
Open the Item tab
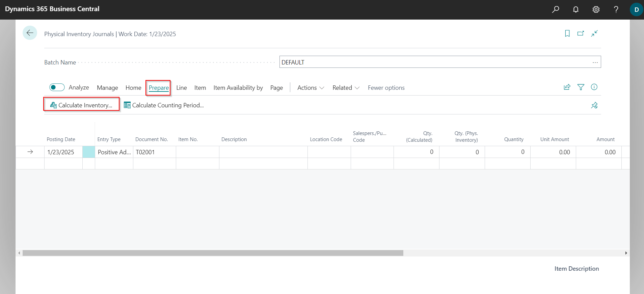200,88
